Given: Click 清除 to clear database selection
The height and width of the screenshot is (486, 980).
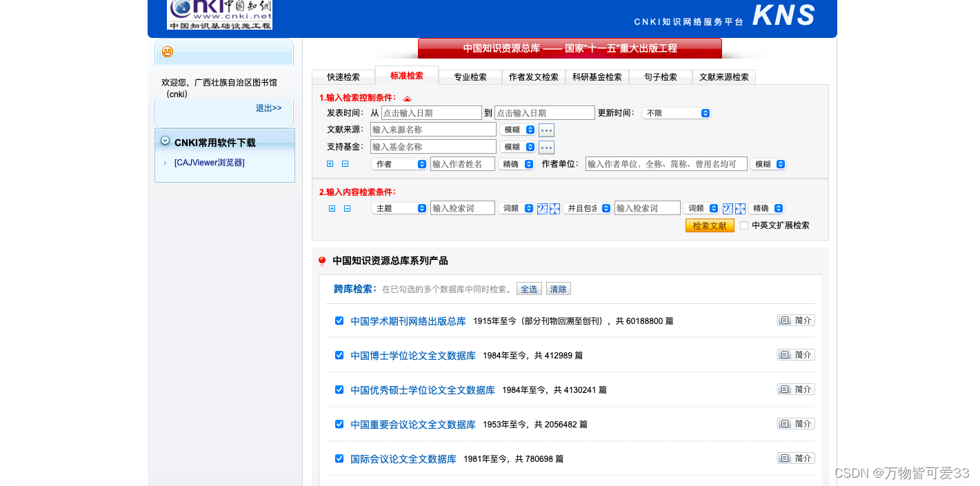Looking at the screenshot, I should [559, 289].
